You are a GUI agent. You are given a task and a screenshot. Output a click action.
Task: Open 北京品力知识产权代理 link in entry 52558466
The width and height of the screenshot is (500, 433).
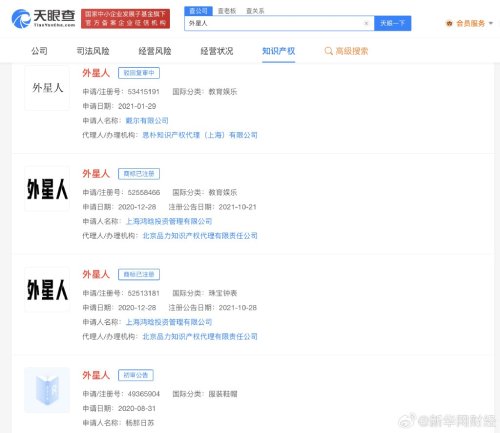200,236
